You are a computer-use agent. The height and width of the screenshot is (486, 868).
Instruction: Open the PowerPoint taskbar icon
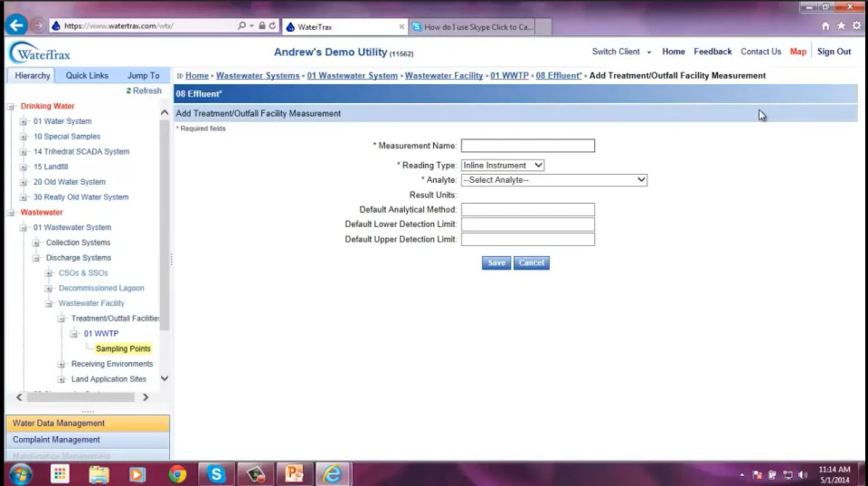pos(294,474)
